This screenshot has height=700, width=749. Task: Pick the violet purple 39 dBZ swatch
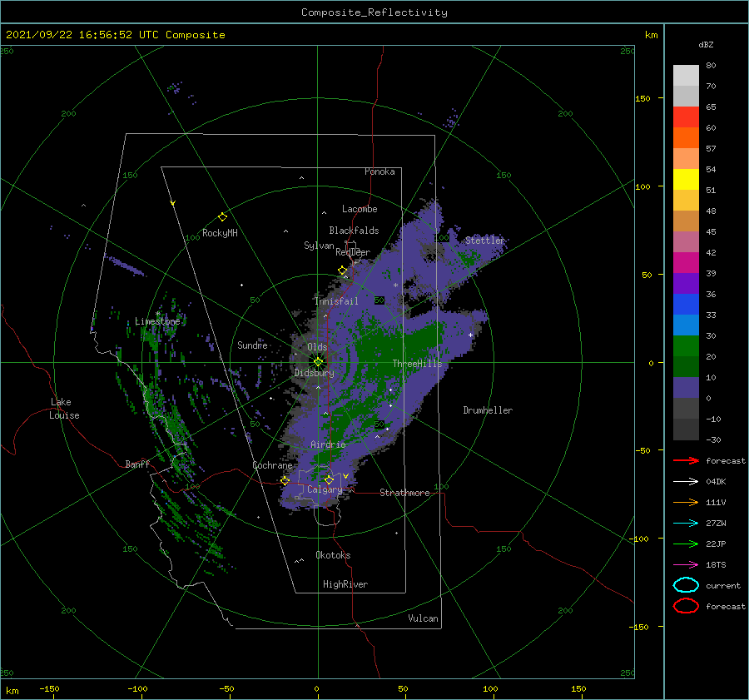coord(686,283)
